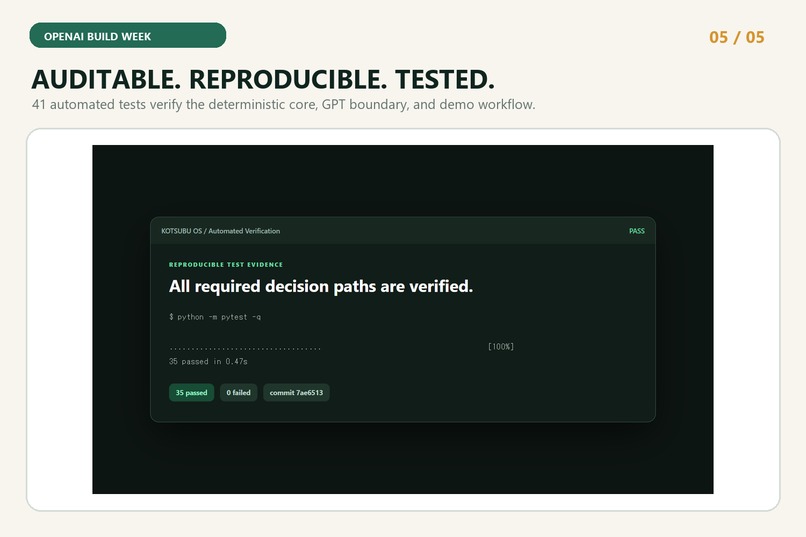Click the '$ python -m pytest -q' command line
This screenshot has width=806, height=537.
[215, 317]
